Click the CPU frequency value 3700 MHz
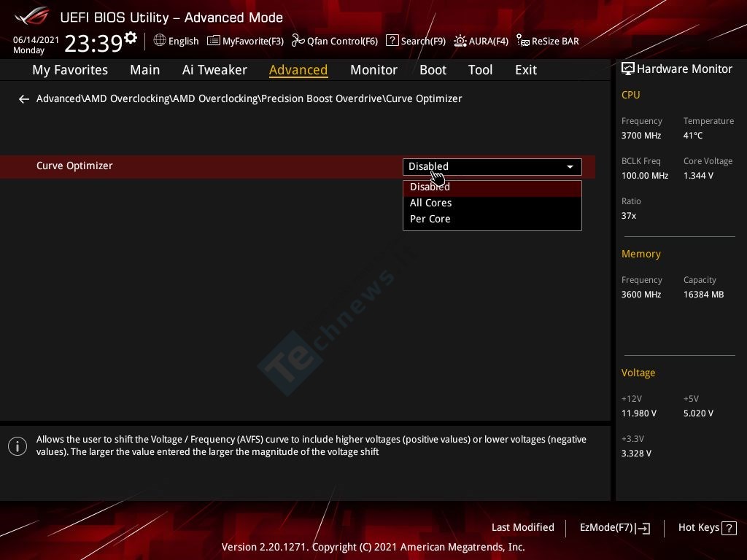The width and height of the screenshot is (747, 560). point(640,136)
